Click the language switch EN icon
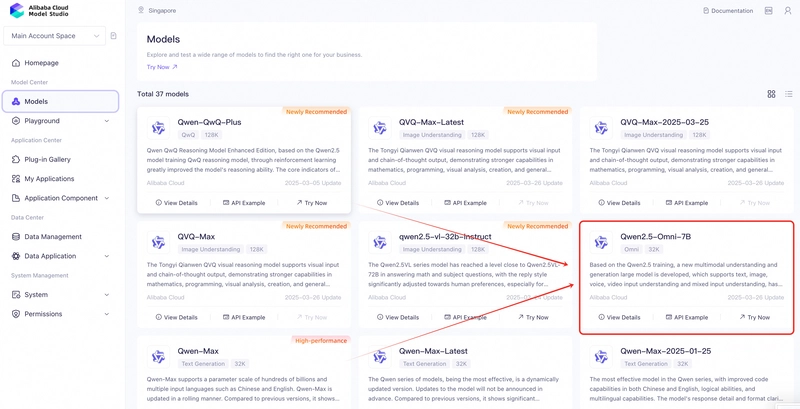The width and height of the screenshot is (800, 409). pos(768,11)
